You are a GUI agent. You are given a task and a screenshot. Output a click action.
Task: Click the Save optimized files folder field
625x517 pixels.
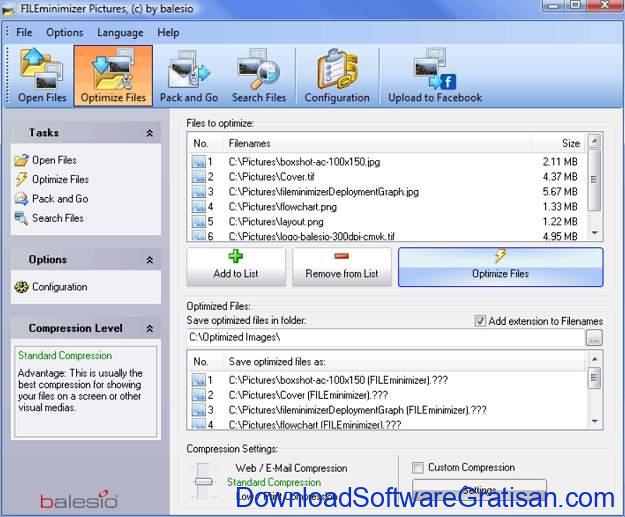pos(385,338)
